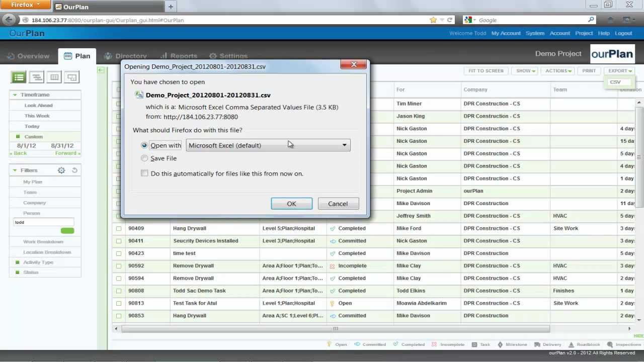This screenshot has height=362, width=644.
Task: Select the Save File radio button
Action: pos(144,158)
